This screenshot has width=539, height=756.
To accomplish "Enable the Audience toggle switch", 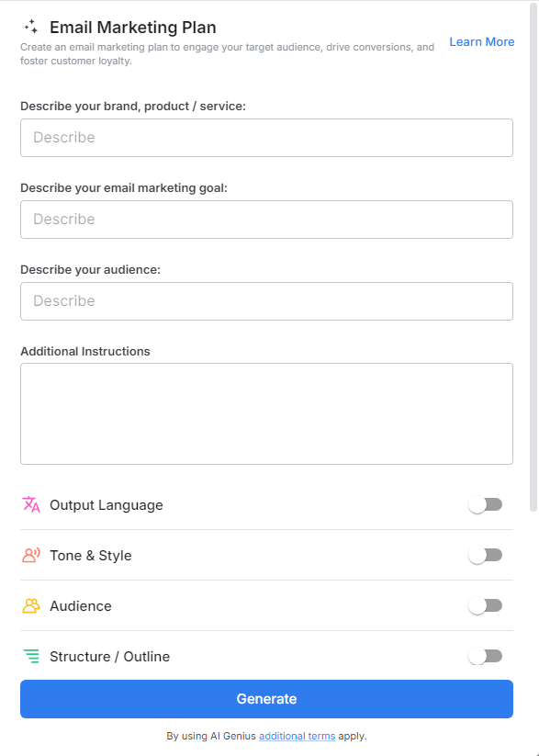I will 485,605.
